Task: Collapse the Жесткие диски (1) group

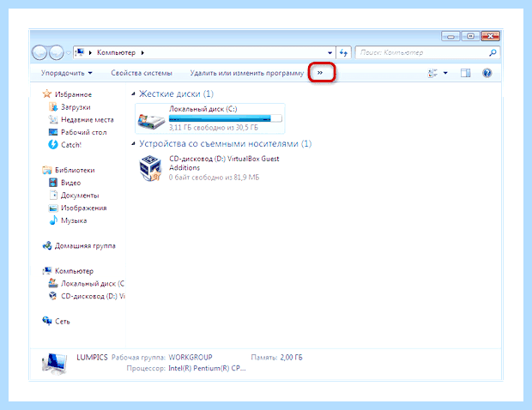Action: [x=133, y=94]
